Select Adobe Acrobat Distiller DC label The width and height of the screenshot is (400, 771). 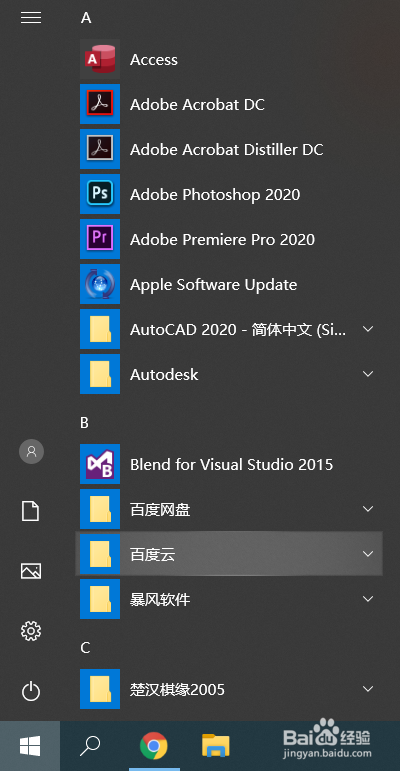(x=227, y=149)
